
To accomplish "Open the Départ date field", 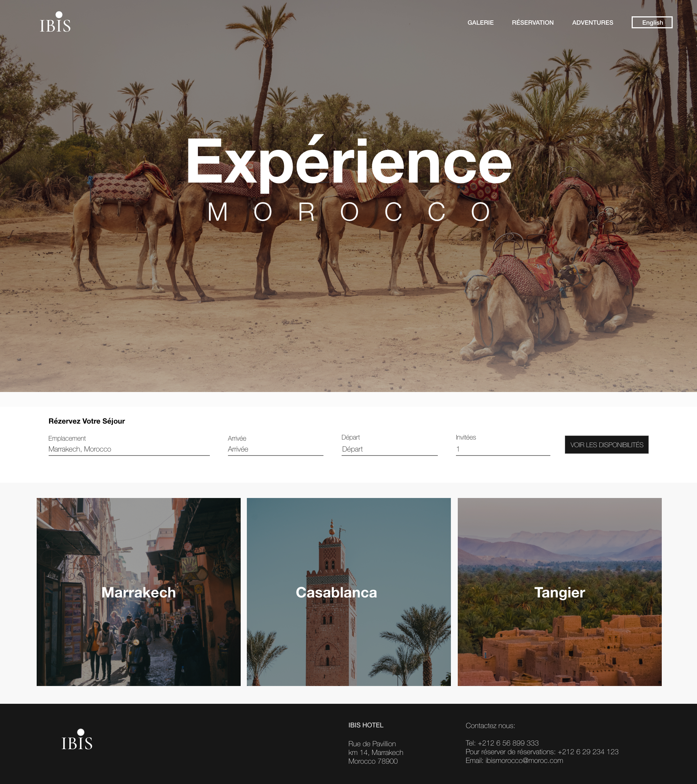I will click(390, 449).
